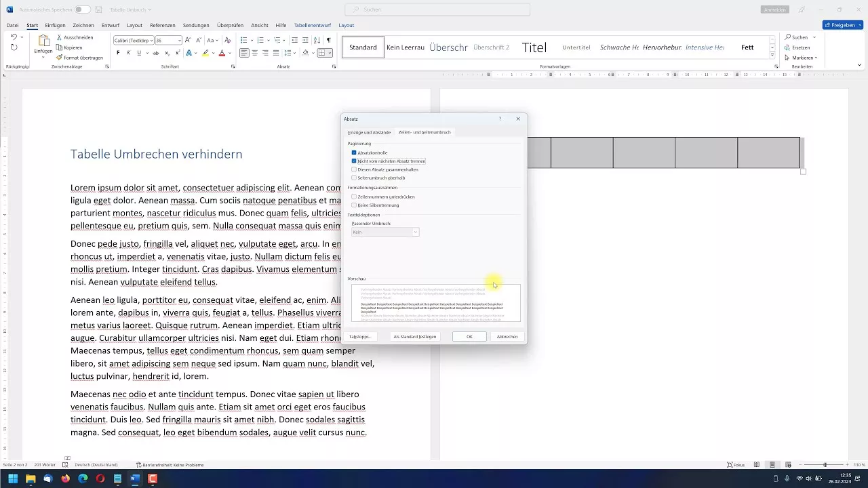Check the Seitenumbruch oberhalb option
The width and height of the screenshot is (868, 488).
tap(354, 178)
